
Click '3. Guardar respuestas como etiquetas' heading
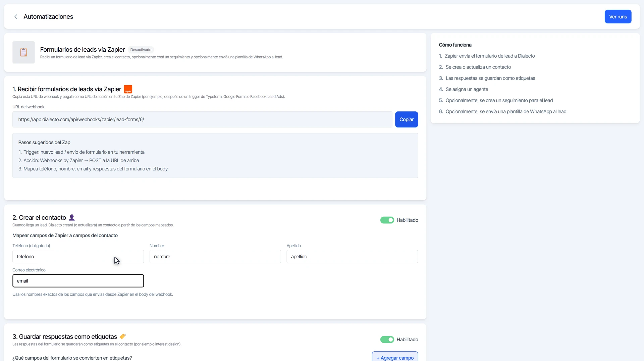point(65,337)
